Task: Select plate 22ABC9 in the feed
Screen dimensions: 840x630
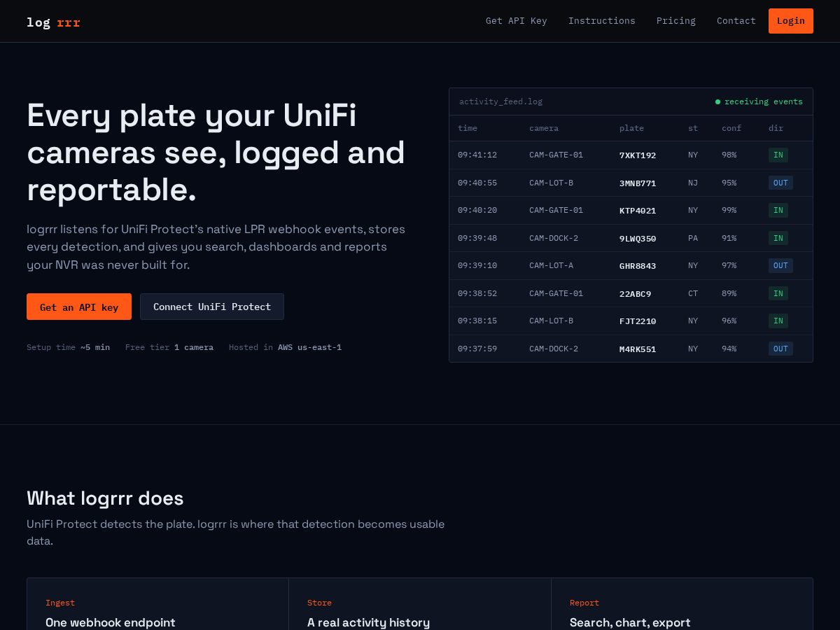Action: pos(635,293)
